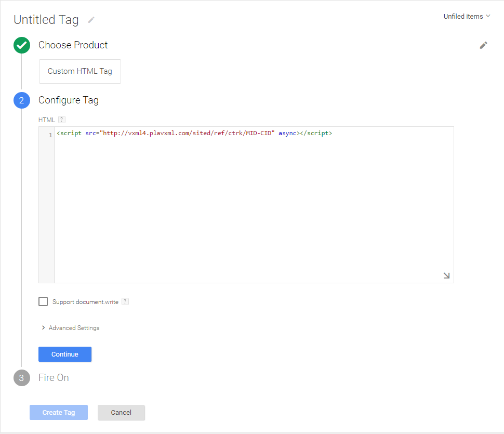
Task: Click the Fire On step heading
Action: tap(54, 378)
